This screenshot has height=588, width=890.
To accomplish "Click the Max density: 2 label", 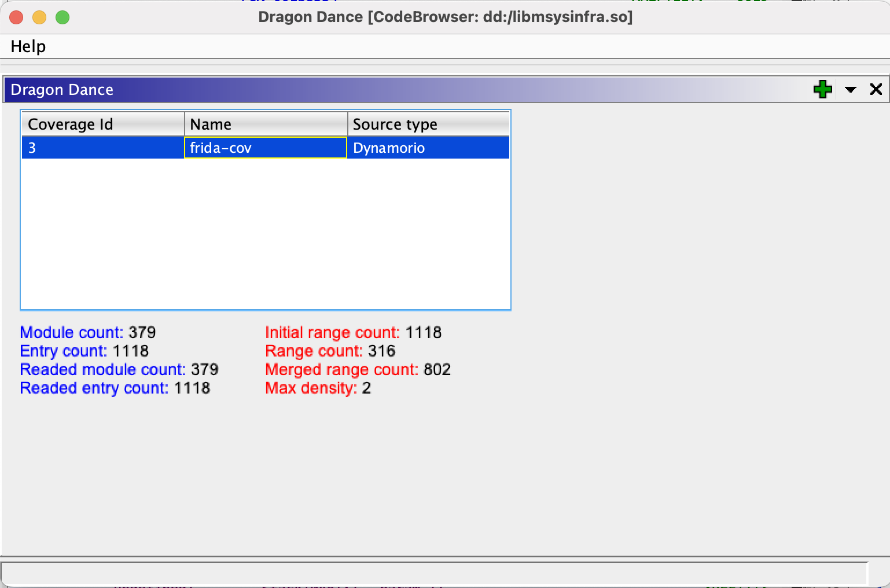I will [x=318, y=388].
